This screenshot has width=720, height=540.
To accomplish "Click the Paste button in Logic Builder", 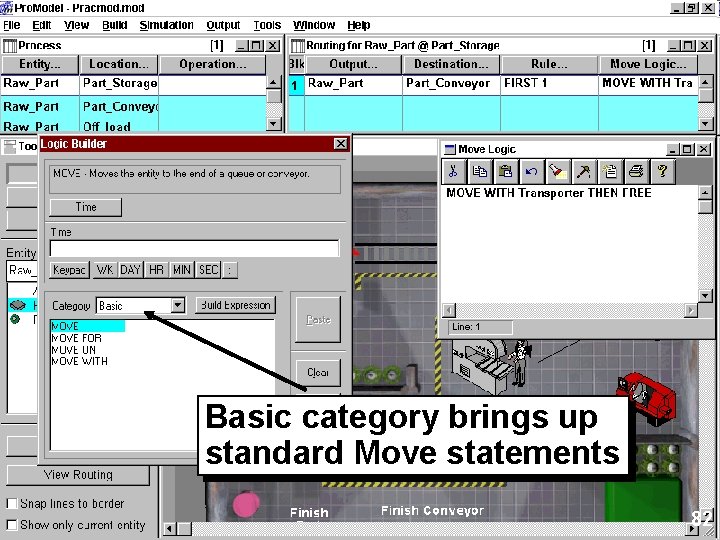I will pyautogui.click(x=318, y=320).
